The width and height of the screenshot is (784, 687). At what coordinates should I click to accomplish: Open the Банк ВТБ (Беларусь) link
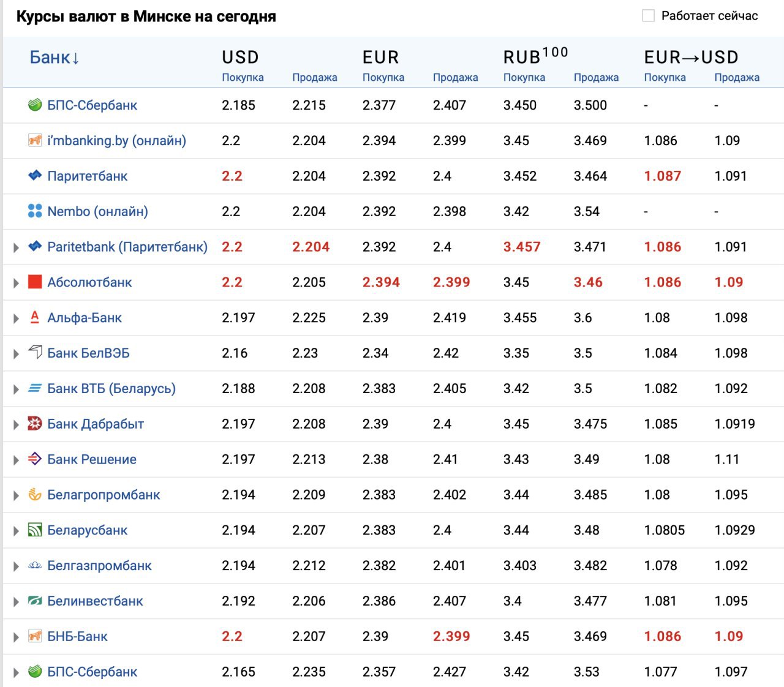pyautogui.click(x=111, y=389)
